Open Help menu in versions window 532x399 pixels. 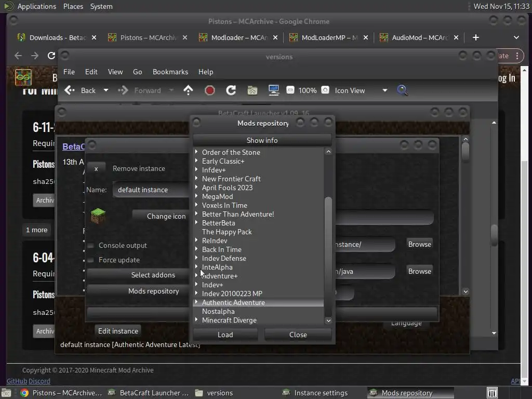coord(206,72)
